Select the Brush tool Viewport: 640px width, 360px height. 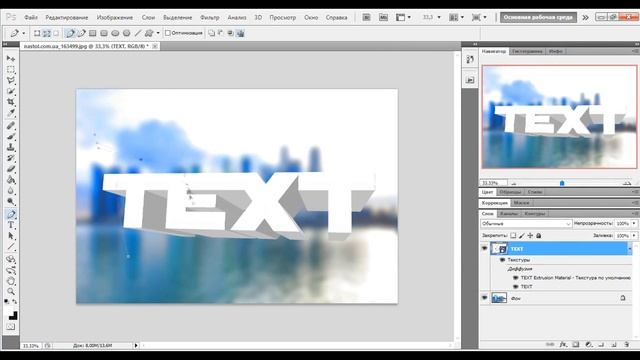pyautogui.click(x=11, y=137)
